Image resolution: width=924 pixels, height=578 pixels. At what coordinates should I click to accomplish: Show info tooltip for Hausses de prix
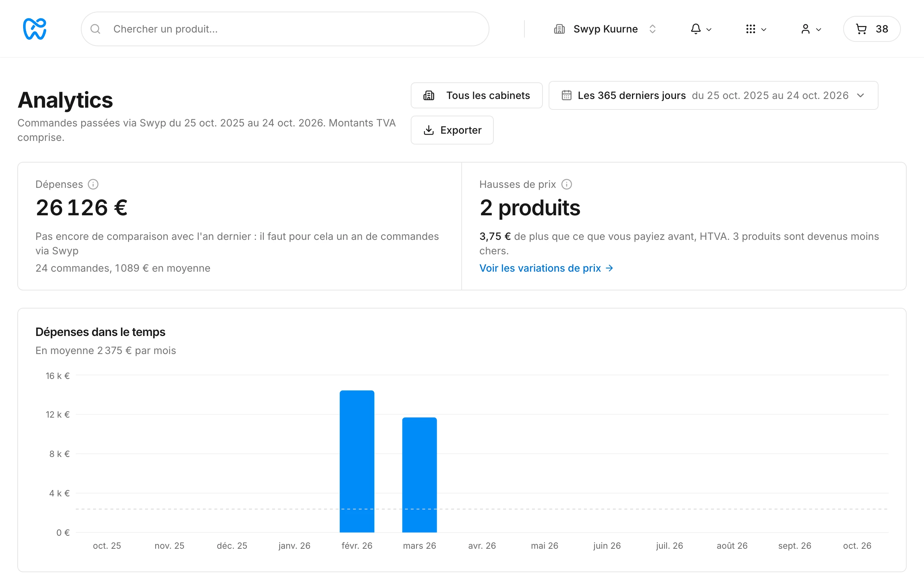click(x=567, y=184)
